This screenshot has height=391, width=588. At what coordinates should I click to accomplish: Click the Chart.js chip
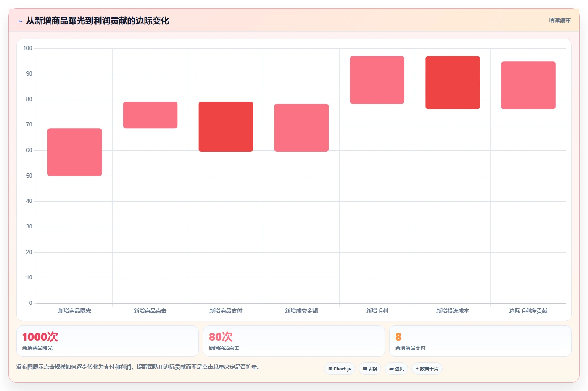coord(340,369)
